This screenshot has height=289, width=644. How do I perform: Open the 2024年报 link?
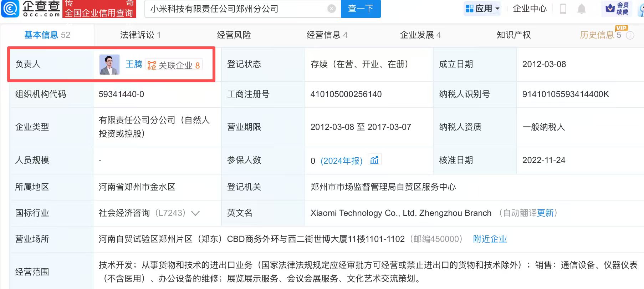[341, 161]
